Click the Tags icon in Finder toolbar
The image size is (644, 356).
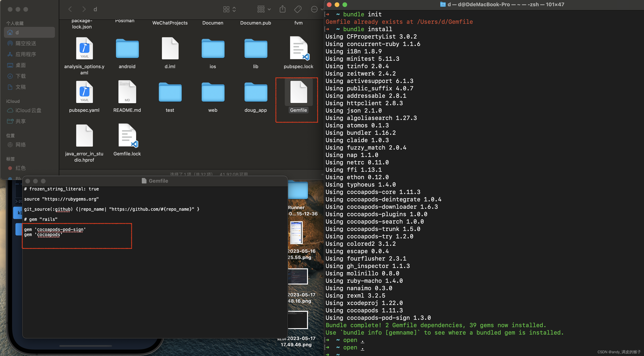click(298, 9)
